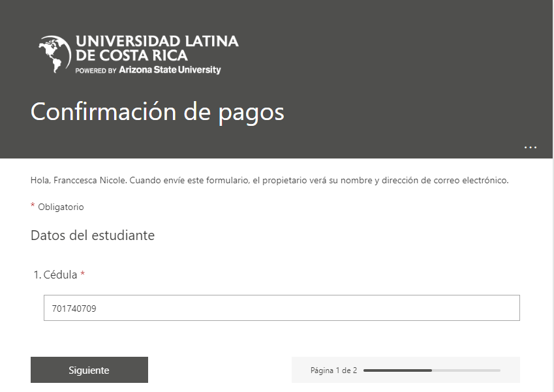Screen dimensions: 554x392
Task: Open the three-dots more options menu
Action: (531, 147)
